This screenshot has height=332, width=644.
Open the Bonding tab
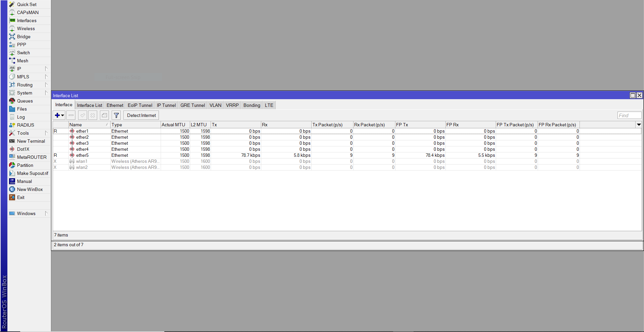point(252,105)
